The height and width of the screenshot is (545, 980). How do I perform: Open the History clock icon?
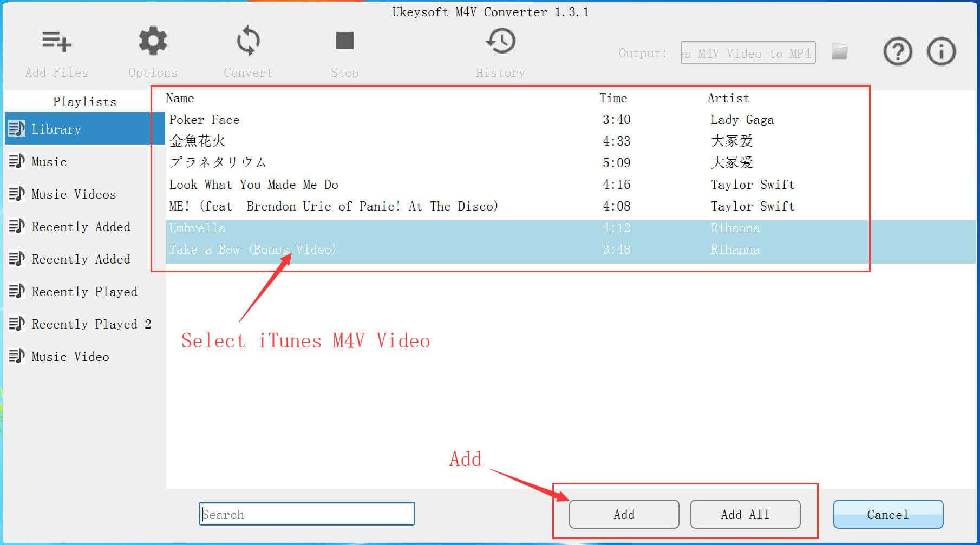coord(500,41)
